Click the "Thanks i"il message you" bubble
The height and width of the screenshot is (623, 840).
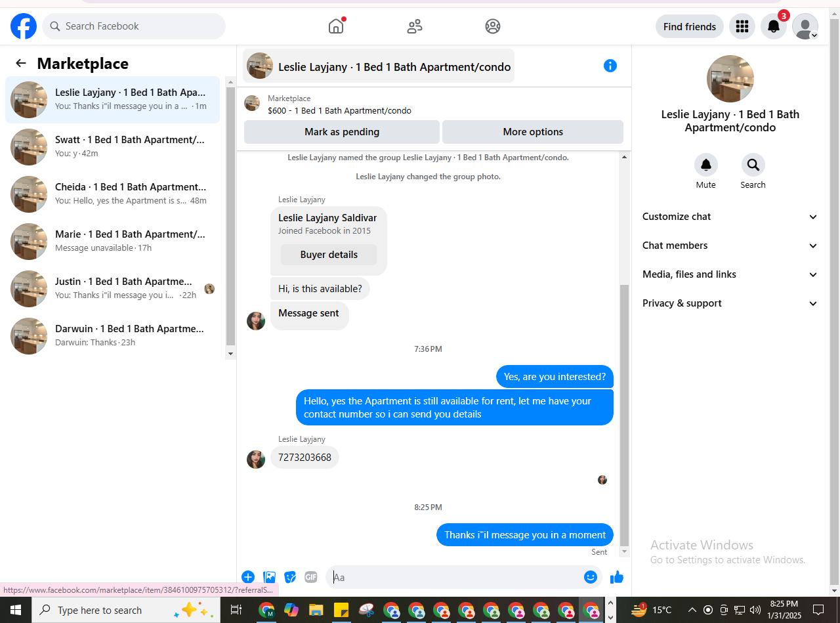point(525,535)
